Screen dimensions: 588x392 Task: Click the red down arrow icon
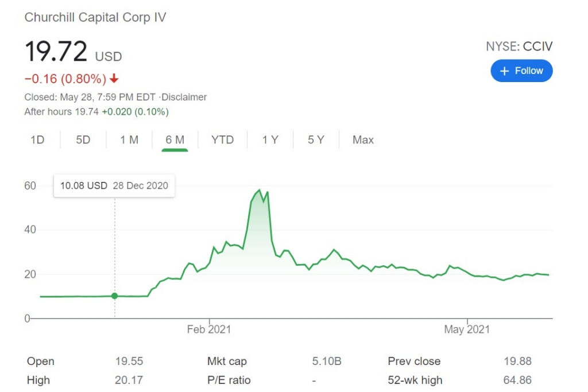(x=114, y=79)
